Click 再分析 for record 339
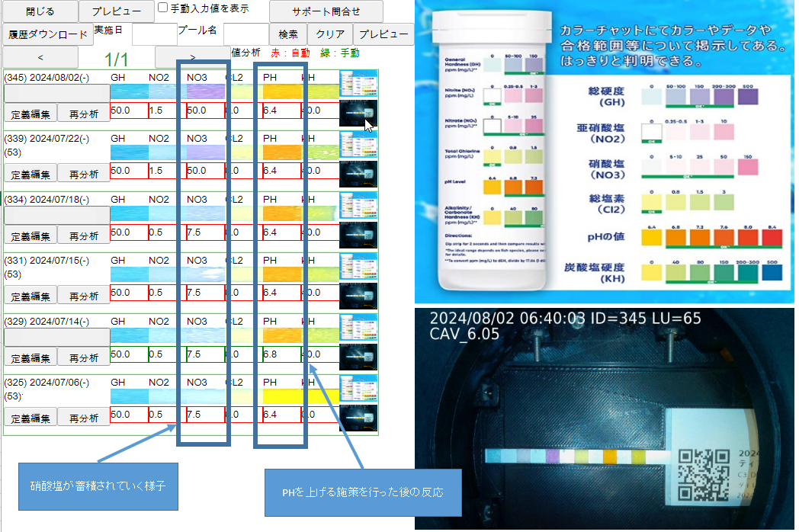Screen dimensions: 799x532 pyautogui.click(x=84, y=174)
